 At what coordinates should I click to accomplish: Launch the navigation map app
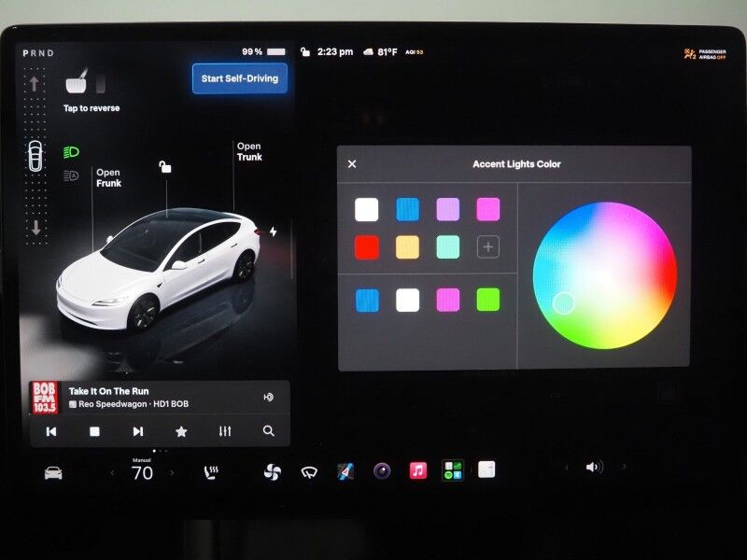[345, 471]
